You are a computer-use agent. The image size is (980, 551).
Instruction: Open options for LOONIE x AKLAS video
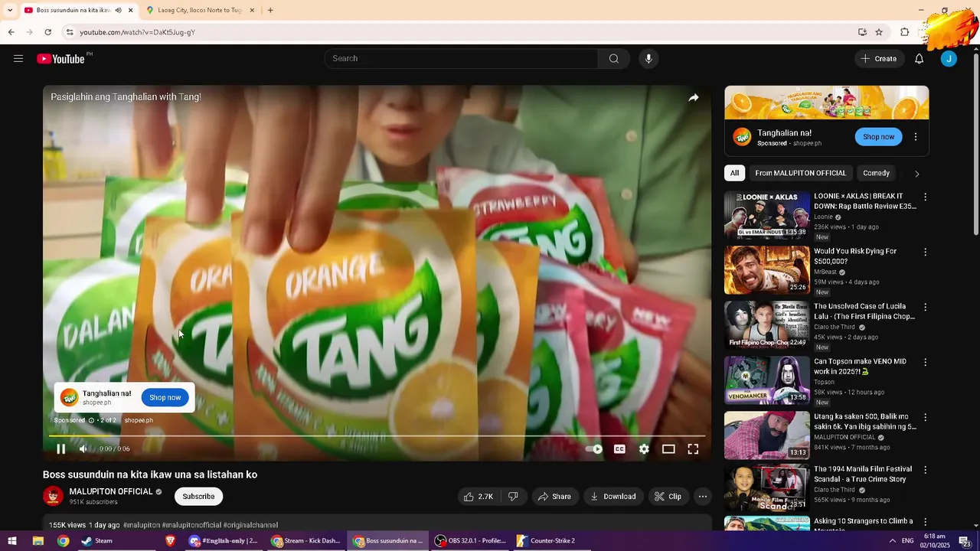(925, 197)
